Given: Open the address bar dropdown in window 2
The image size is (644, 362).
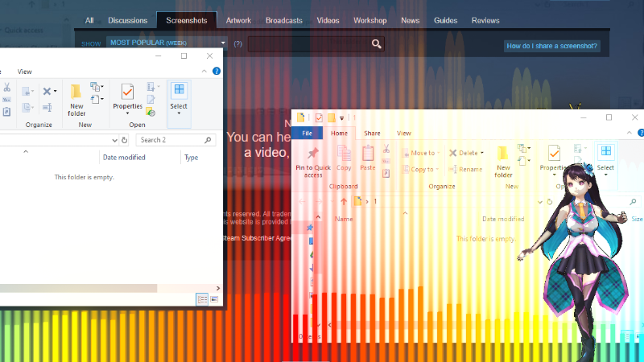Looking at the screenshot, I should click(x=114, y=140).
